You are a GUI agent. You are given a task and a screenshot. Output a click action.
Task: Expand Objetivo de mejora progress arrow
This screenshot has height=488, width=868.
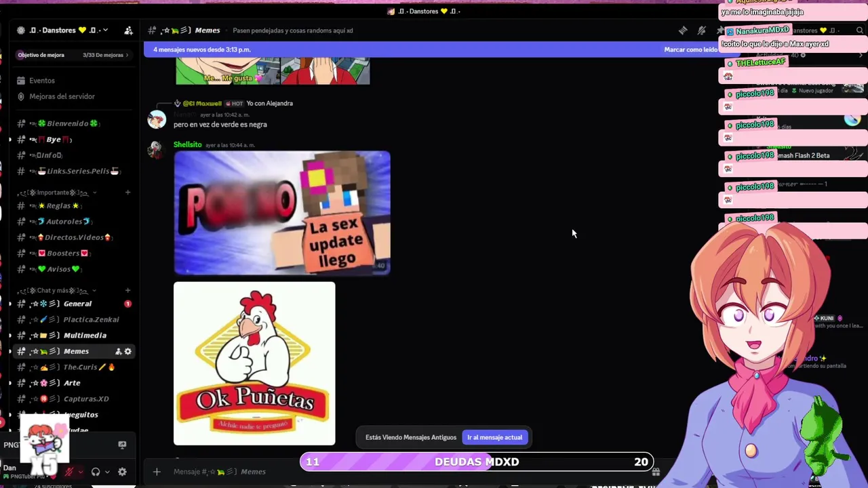click(x=128, y=55)
